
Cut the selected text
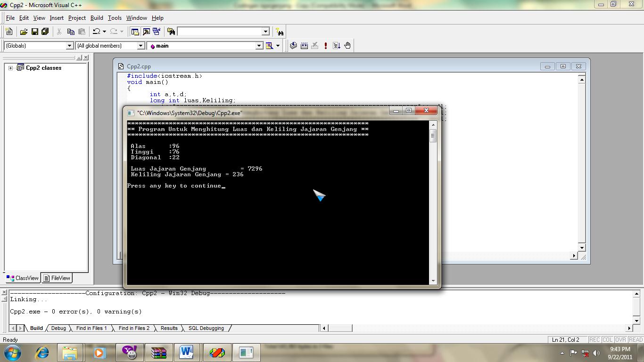point(59,32)
